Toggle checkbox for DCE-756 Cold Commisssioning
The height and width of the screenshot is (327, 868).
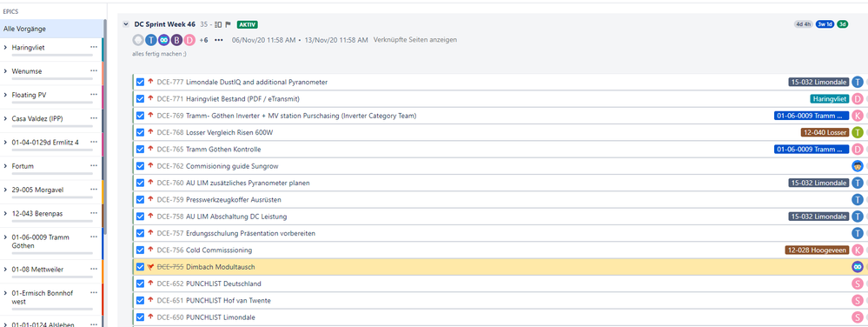point(141,250)
